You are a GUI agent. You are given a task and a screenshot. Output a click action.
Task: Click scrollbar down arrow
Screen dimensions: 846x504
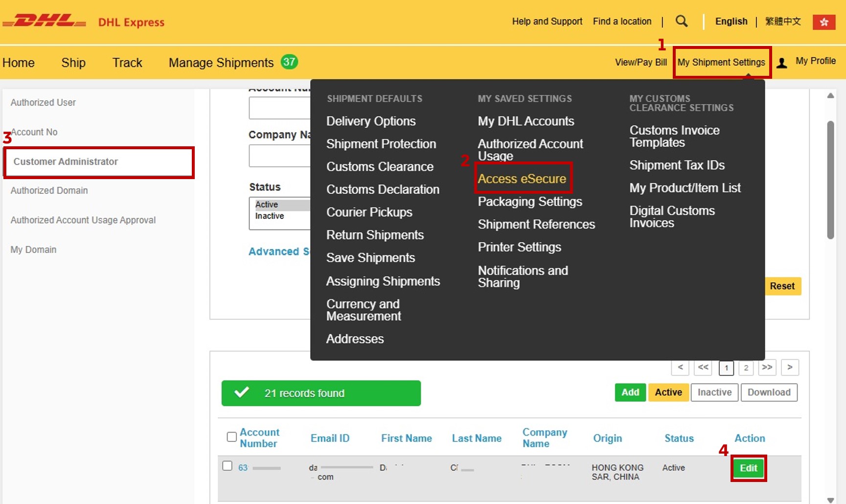pyautogui.click(x=830, y=500)
